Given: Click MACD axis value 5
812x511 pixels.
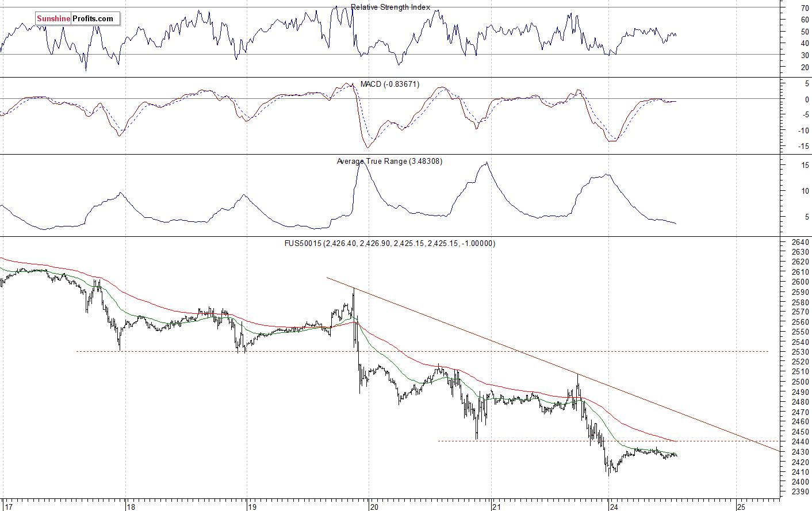Looking at the screenshot, I should [807, 84].
